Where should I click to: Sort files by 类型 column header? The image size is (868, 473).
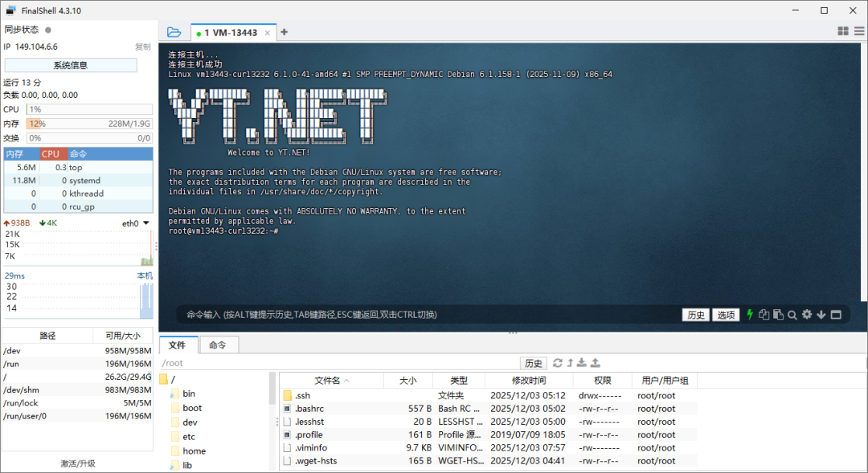(x=459, y=380)
